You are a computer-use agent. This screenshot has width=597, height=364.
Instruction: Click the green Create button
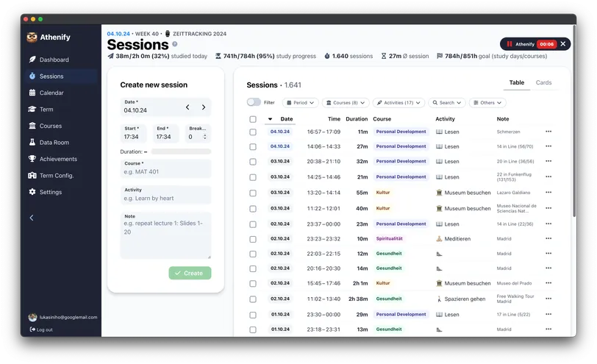tap(190, 273)
